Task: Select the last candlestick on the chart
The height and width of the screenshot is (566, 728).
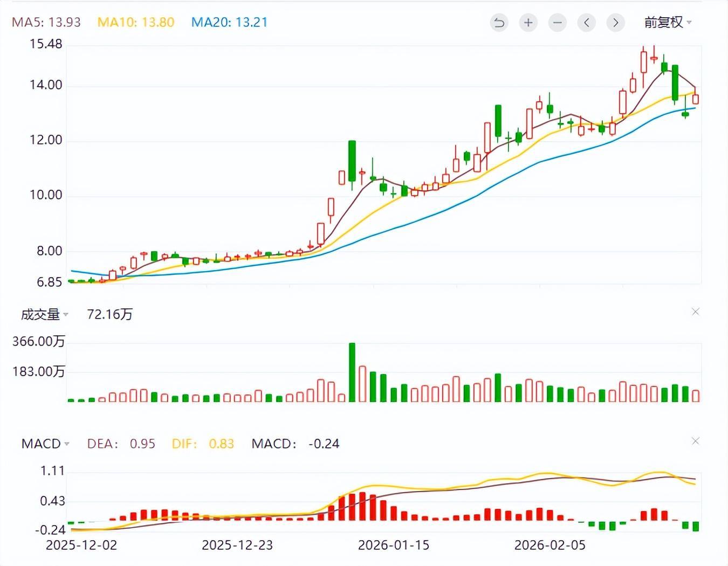Action: [x=696, y=99]
